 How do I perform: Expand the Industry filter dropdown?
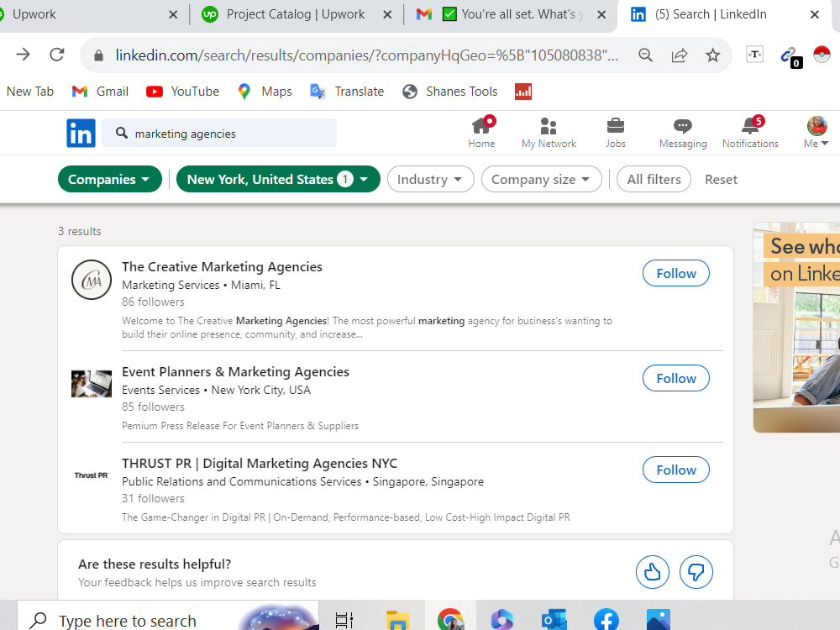[x=430, y=179]
